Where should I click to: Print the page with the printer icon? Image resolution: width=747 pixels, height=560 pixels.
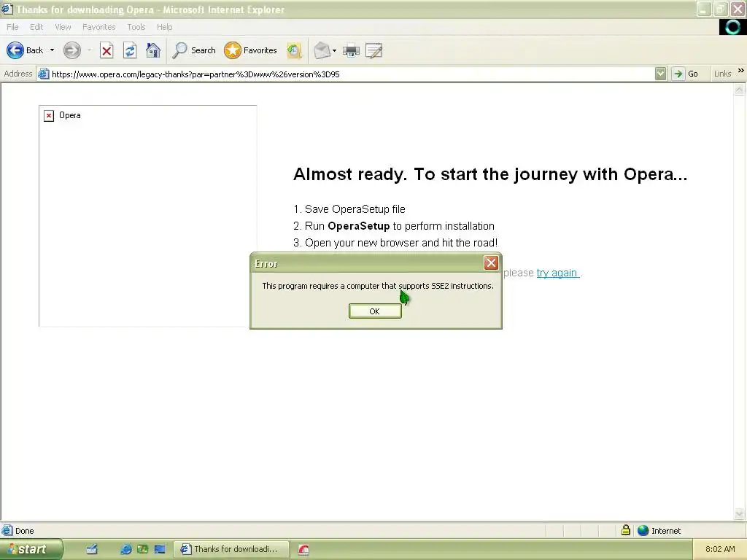(351, 50)
